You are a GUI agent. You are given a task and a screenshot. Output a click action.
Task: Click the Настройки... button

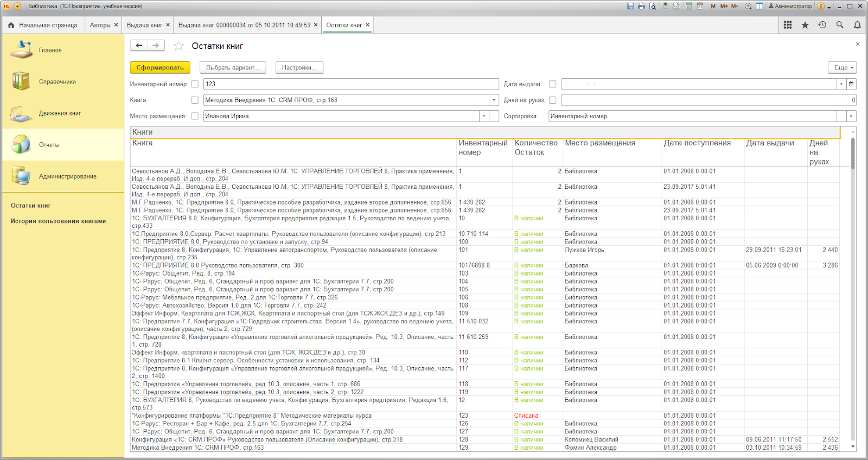coord(299,67)
